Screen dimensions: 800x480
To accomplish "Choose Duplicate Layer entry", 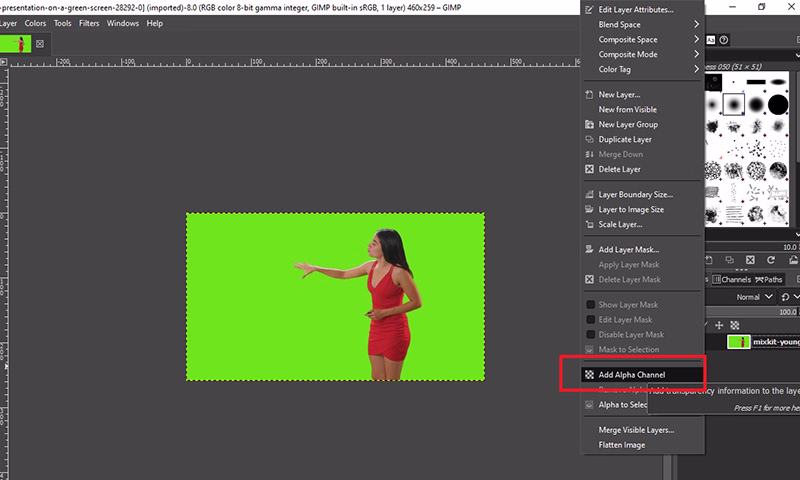I will coord(642,139).
